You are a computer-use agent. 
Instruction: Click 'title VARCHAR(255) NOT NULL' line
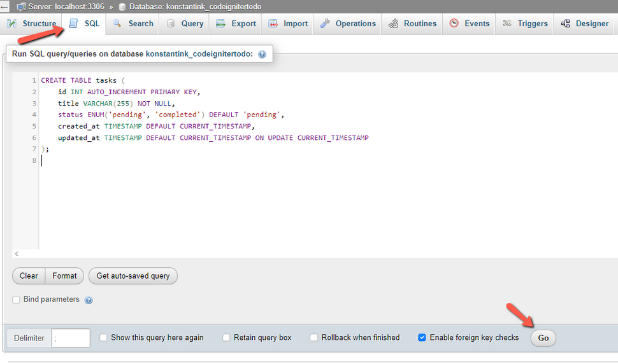(116, 104)
